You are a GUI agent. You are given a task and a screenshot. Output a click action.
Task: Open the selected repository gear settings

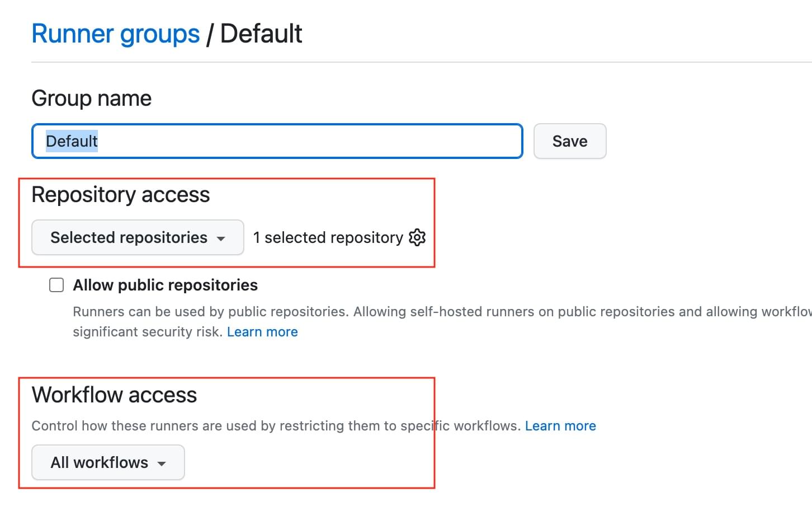(417, 237)
